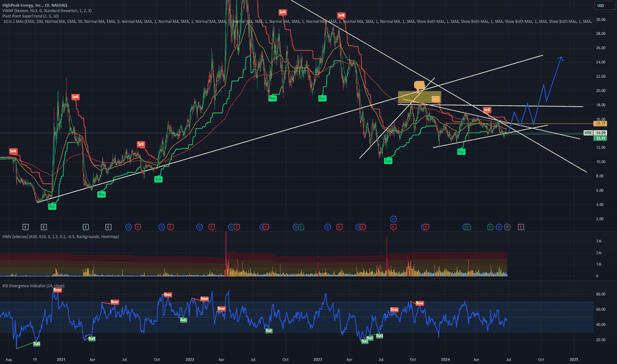Viewport: 617px width, 364px height.
Task: Select the VWAP indicator legend
Action: 47,11
